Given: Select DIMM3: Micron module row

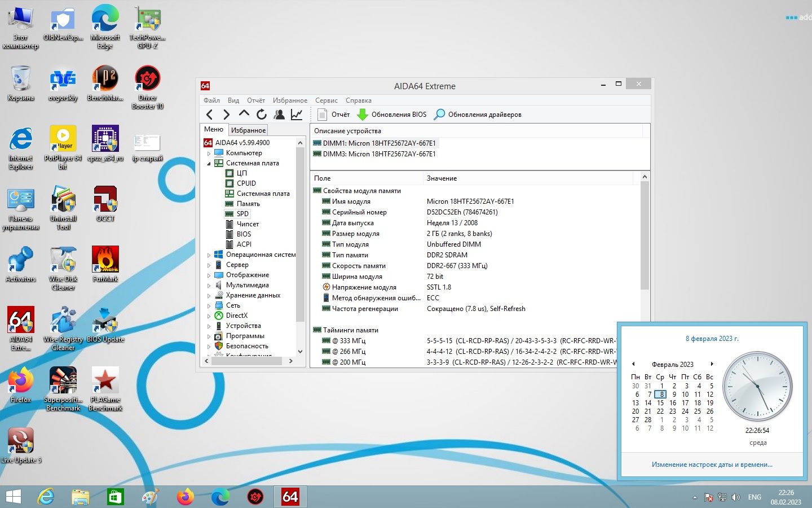Looking at the screenshot, I should [x=374, y=154].
